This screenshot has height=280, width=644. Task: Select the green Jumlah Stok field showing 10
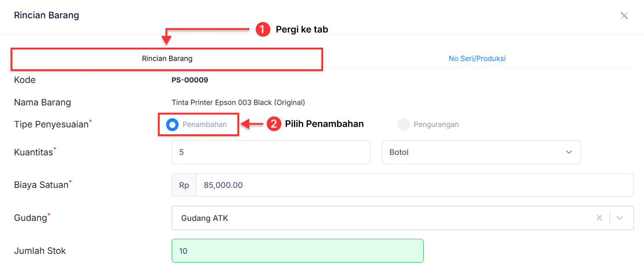pos(297,251)
